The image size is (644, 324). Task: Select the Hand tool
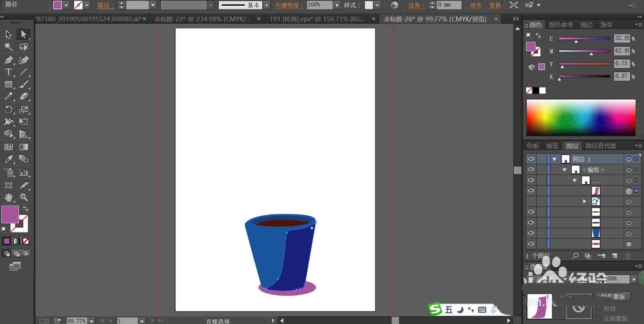point(8,198)
